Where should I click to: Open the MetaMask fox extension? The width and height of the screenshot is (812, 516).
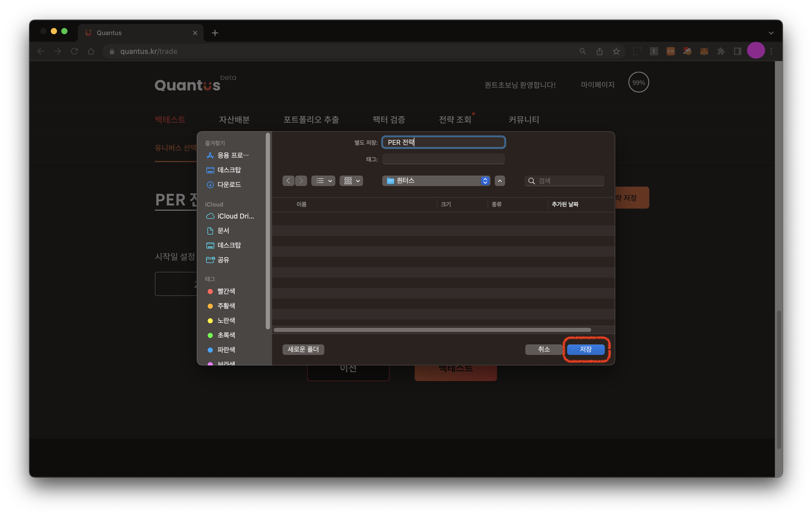pos(704,51)
